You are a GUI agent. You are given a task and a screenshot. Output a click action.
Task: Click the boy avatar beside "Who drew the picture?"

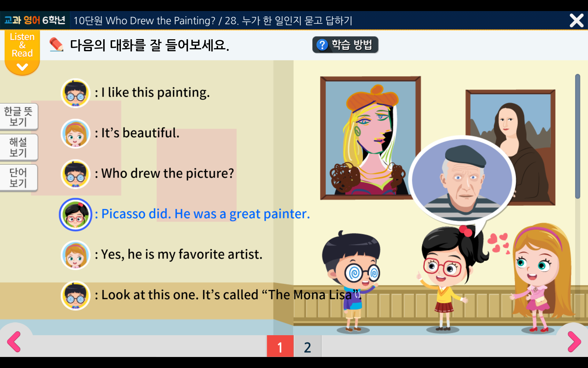[75, 174]
